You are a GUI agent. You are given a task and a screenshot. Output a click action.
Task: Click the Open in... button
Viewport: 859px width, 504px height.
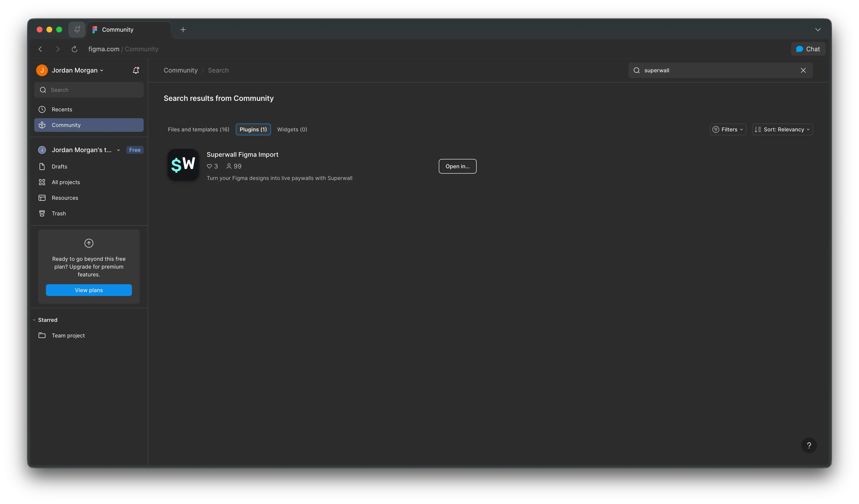[x=457, y=166]
